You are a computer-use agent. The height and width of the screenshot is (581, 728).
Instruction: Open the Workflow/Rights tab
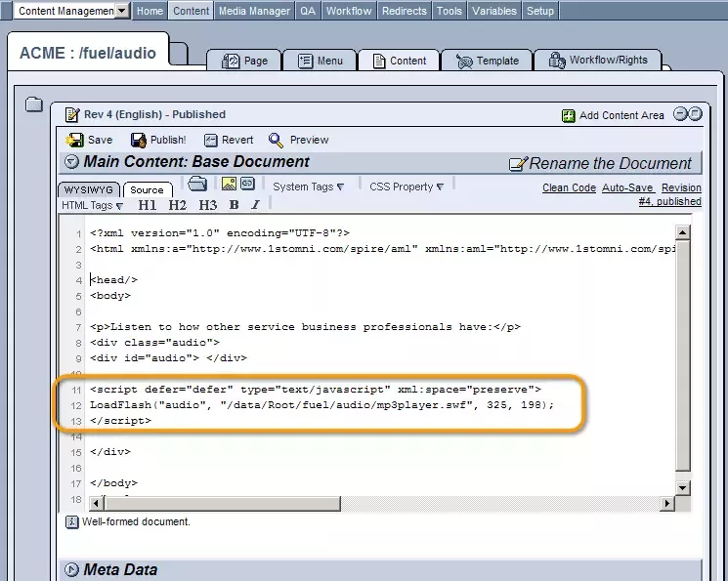pyautogui.click(x=598, y=60)
